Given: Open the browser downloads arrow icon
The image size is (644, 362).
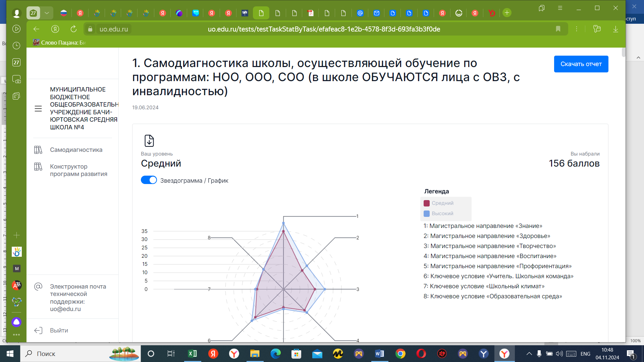Looking at the screenshot, I should click(615, 29).
